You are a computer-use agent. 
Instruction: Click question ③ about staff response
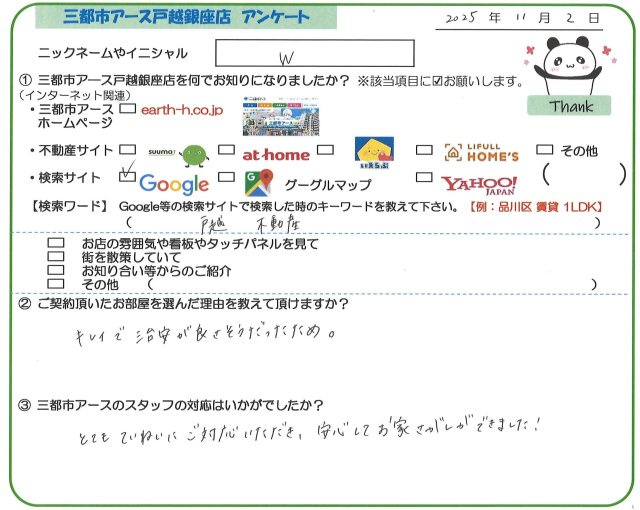point(171,405)
